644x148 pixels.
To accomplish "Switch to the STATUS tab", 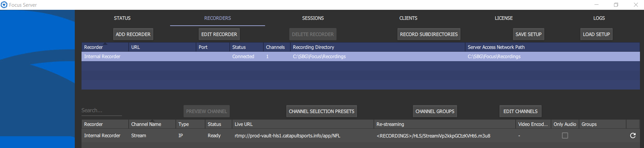I will coord(122,18).
